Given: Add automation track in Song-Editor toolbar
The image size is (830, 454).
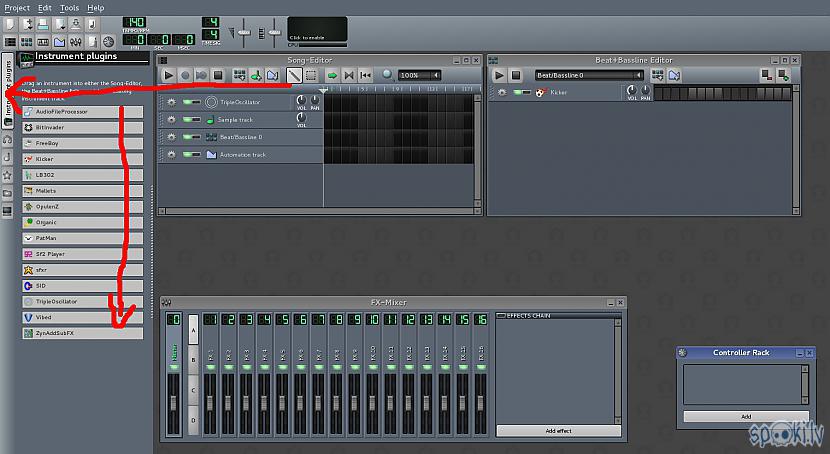Looking at the screenshot, I should [x=273, y=75].
